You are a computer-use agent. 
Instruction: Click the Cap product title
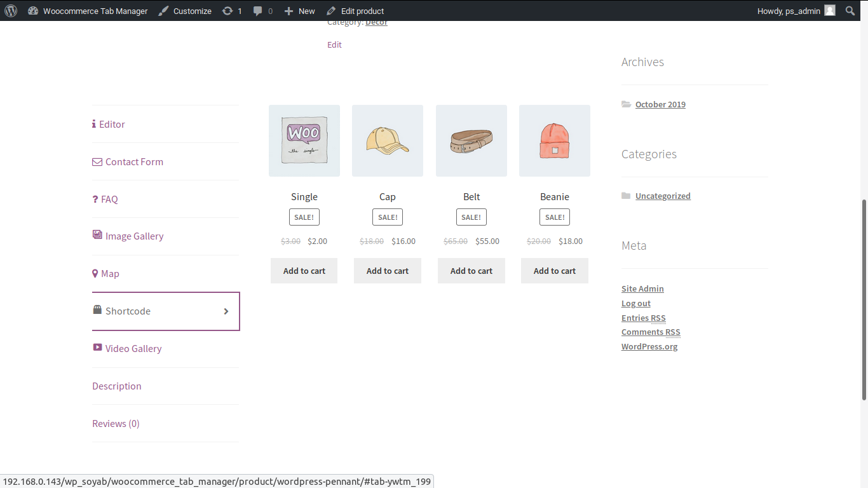coord(388,197)
